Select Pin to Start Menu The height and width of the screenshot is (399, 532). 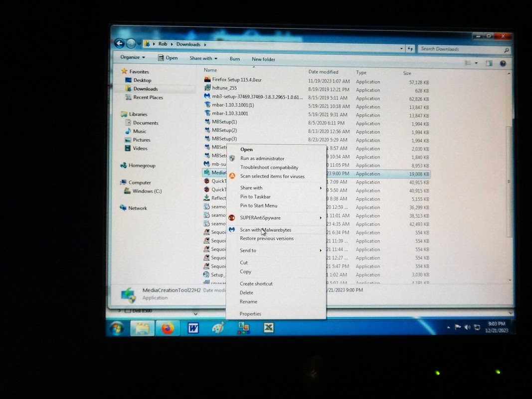259,205
